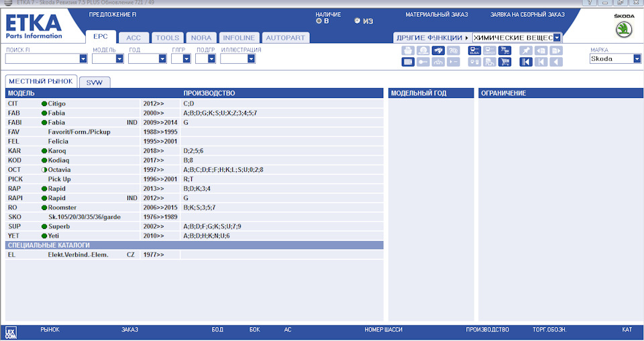
Task: Click the key icon in the toolbar
Action: [x=423, y=62]
